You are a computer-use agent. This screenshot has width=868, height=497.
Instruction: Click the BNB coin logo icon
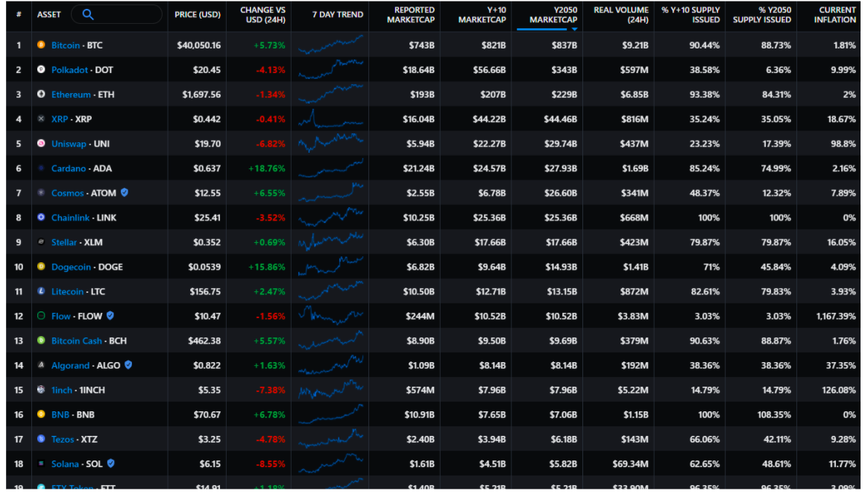coord(41,414)
